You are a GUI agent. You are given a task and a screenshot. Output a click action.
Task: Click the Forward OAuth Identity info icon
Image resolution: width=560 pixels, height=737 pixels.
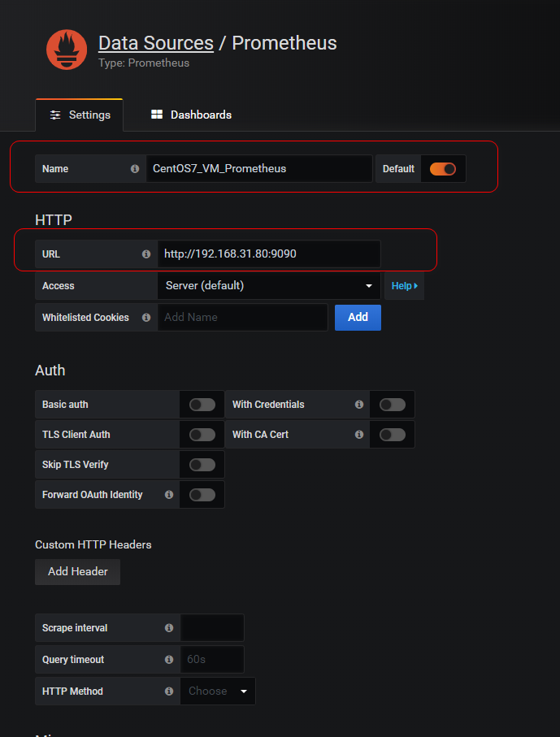(x=169, y=495)
